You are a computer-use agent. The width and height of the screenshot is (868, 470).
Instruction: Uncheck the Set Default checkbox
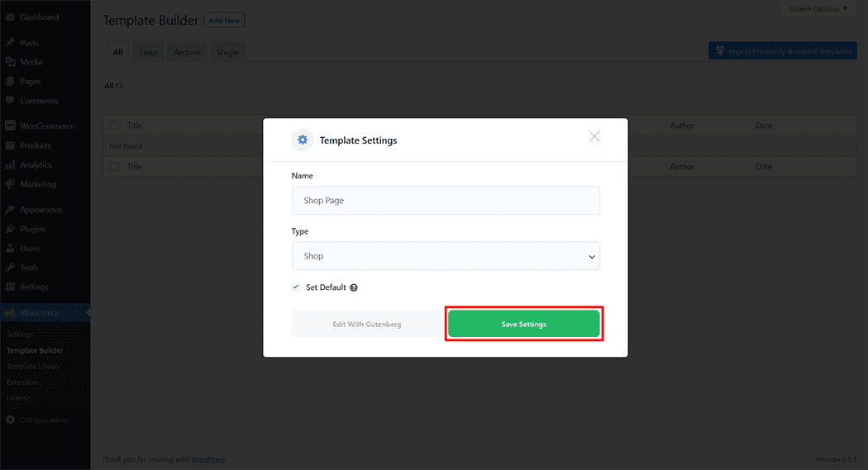click(296, 287)
